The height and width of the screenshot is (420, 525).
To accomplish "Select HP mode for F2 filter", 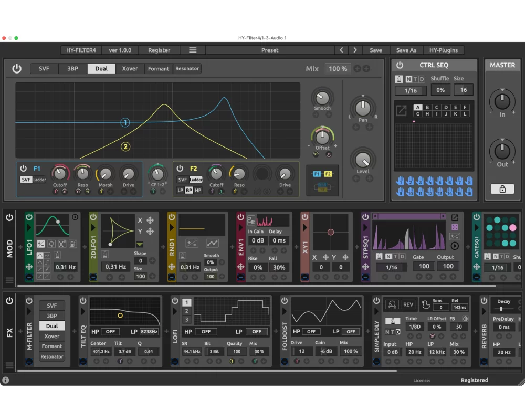I will coord(198,190).
